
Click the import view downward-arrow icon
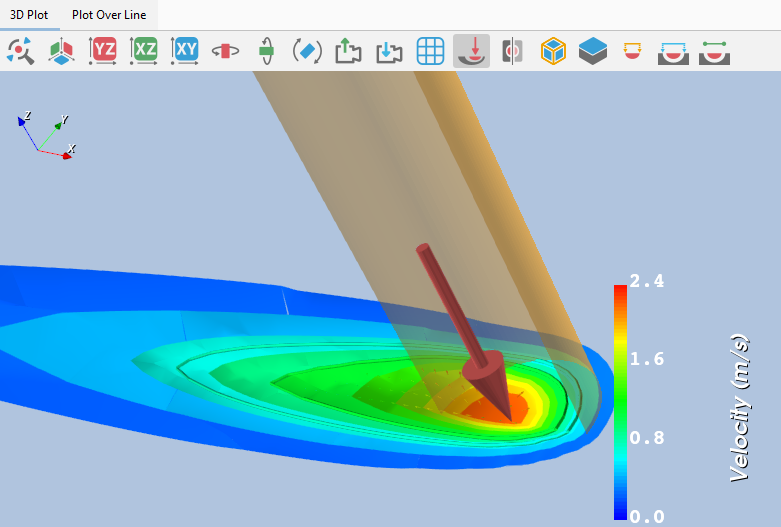click(x=389, y=51)
